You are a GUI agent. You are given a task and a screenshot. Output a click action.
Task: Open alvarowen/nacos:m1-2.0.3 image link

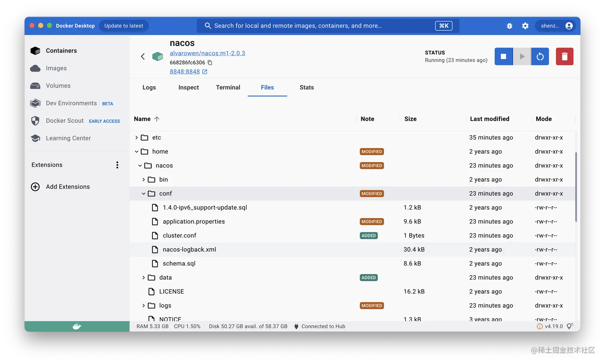pyautogui.click(x=207, y=53)
